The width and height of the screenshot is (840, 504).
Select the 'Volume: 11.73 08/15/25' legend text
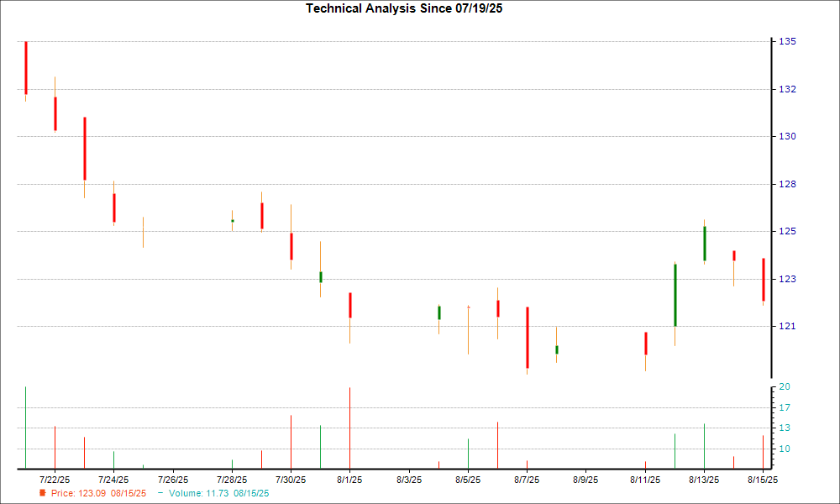(x=219, y=493)
